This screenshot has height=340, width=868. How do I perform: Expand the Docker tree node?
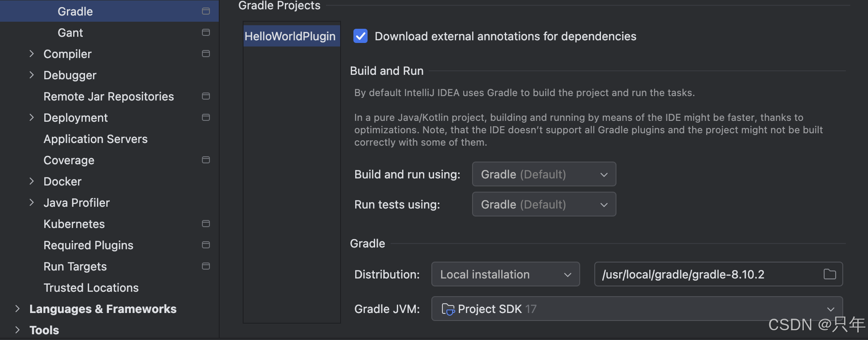coord(31,181)
